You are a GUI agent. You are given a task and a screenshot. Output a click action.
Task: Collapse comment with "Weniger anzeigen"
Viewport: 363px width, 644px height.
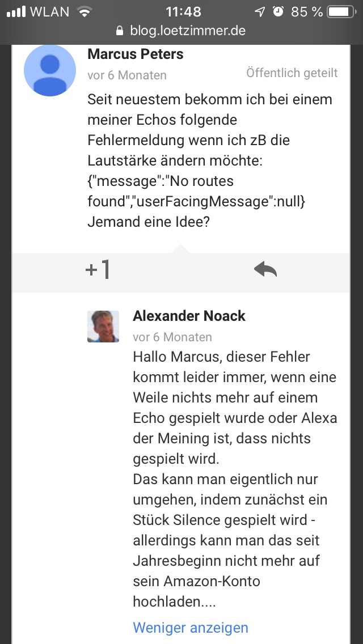click(191, 628)
